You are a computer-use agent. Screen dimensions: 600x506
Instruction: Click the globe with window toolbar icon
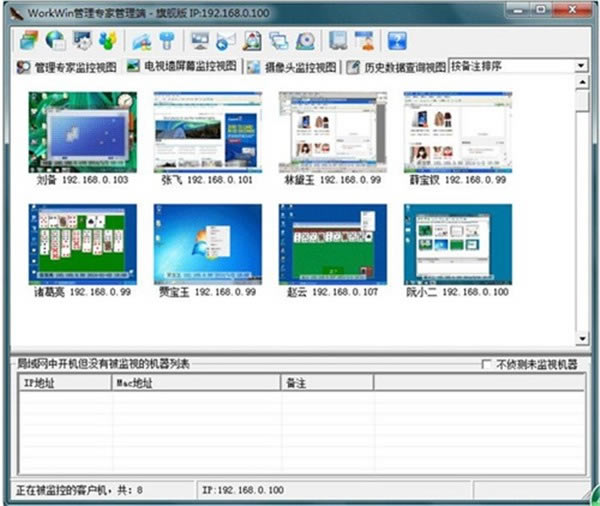pyautogui.click(x=56, y=40)
